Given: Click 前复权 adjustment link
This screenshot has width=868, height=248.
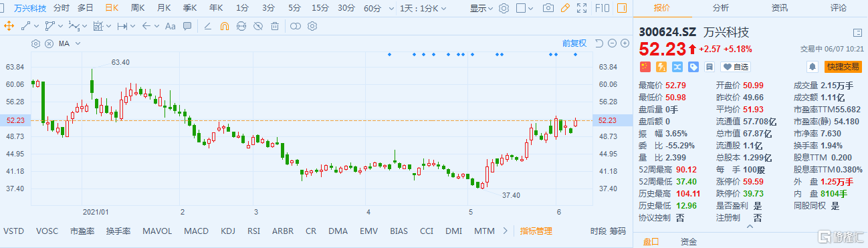Looking at the screenshot, I should (x=574, y=43).
